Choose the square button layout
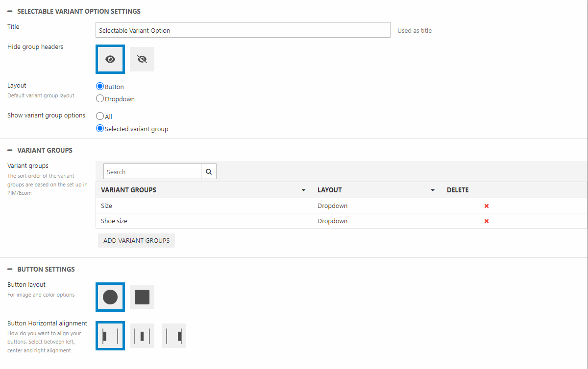 tap(142, 297)
